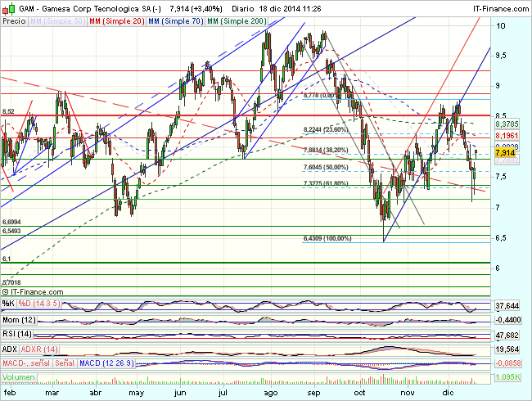This screenshot has width=532, height=401.
Task: Click the ADXR (14) indicator label
Action: coord(39,349)
